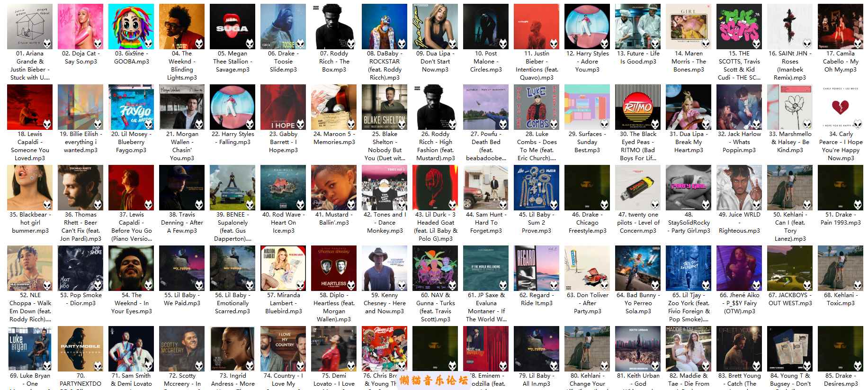Click file name '22. Harry Styles - Falling.mp3'

233,138
